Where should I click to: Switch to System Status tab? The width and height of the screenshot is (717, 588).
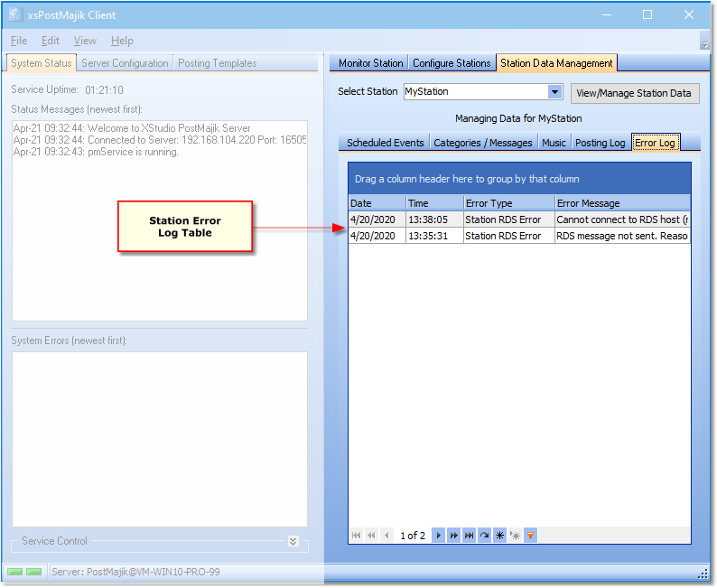pyautogui.click(x=42, y=63)
